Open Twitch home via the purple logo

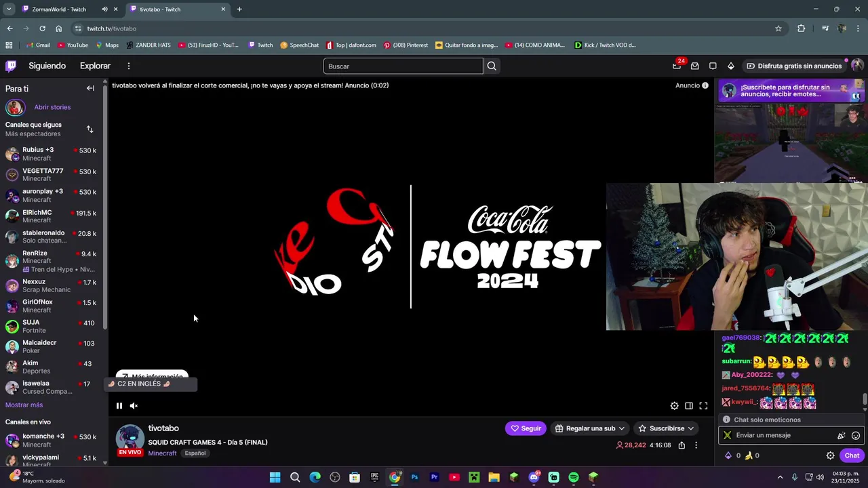[x=11, y=66]
